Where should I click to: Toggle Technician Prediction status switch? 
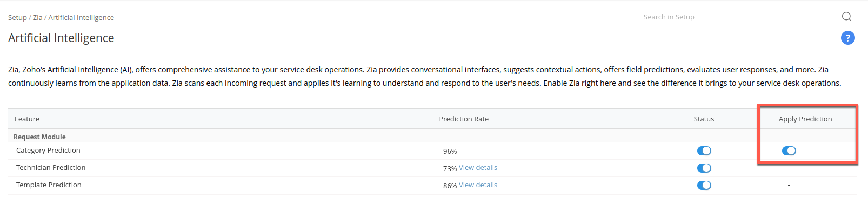[x=704, y=168]
